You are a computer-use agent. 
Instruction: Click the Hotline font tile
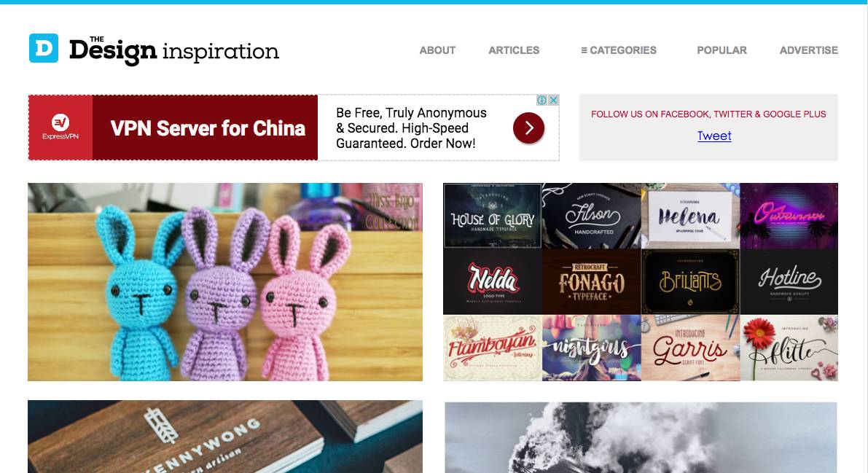tap(789, 281)
